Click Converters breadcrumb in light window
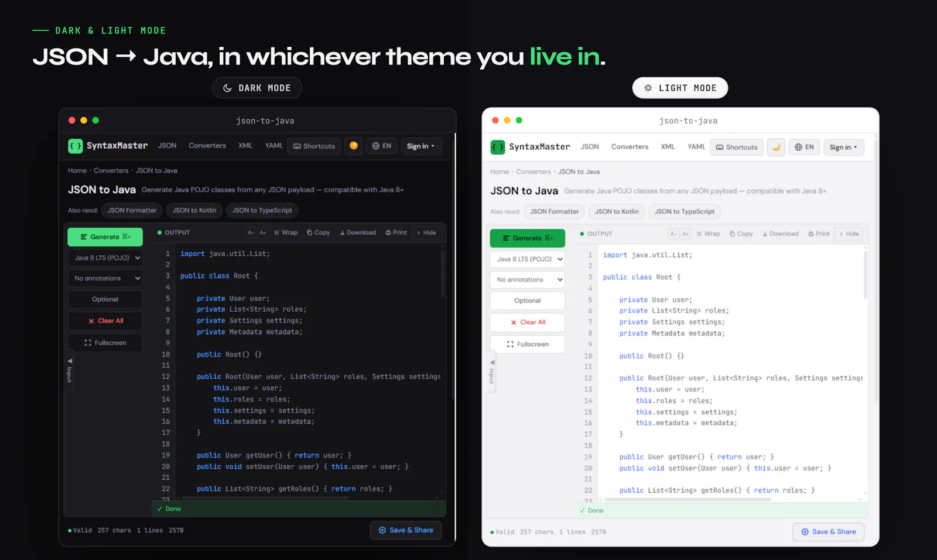This screenshot has width=937, height=560. [534, 171]
